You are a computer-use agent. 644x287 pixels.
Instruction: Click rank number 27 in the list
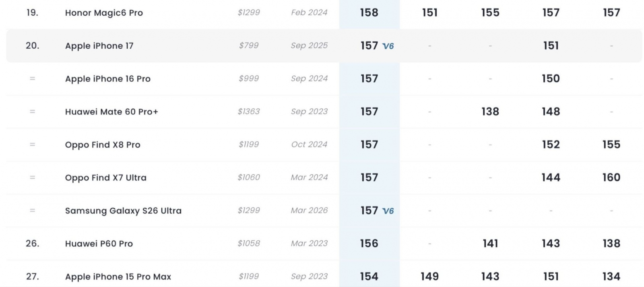[32, 277]
